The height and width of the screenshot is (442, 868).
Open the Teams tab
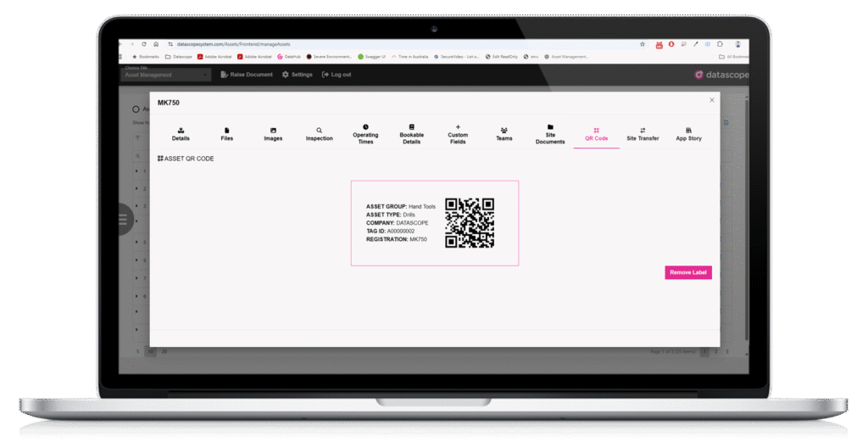click(504, 134)
